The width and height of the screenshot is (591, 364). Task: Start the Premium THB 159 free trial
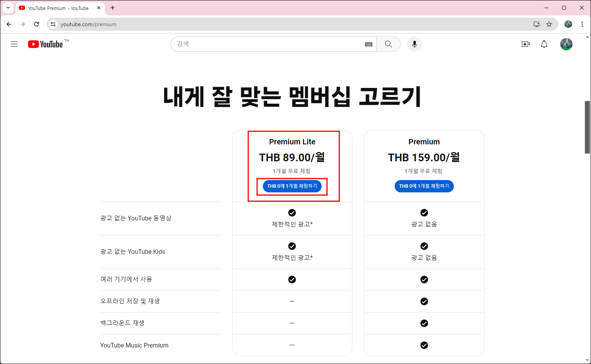click(424, 186)
